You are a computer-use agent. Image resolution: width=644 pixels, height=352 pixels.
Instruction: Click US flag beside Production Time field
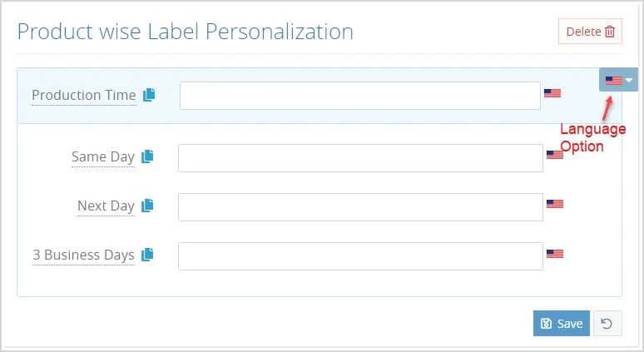click(x=552, y=93)
